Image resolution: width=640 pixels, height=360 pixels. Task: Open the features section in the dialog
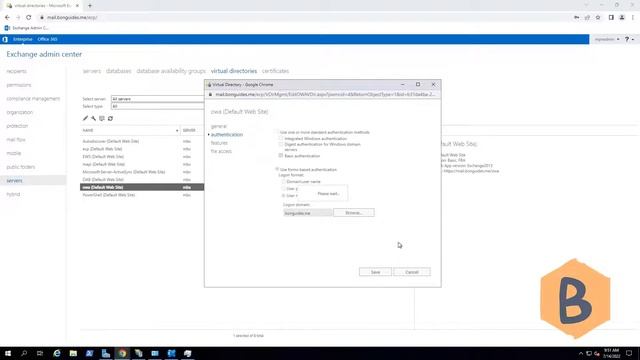(219, 143)
